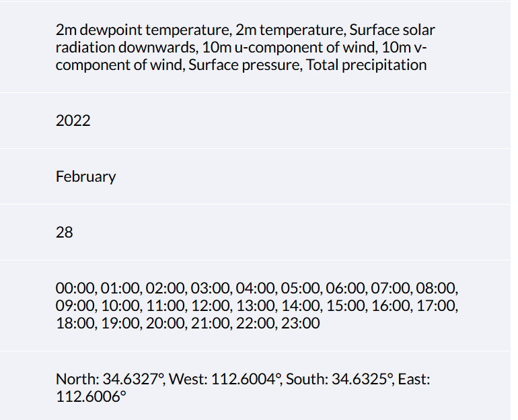
Task: Click the 17:00 time entry
Action: click(437, 306)
